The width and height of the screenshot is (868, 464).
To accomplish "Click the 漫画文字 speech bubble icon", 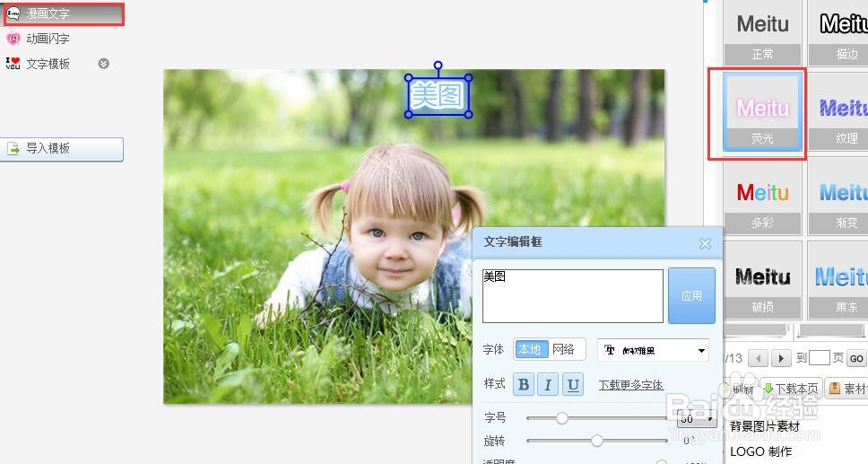I will [13, 13].
